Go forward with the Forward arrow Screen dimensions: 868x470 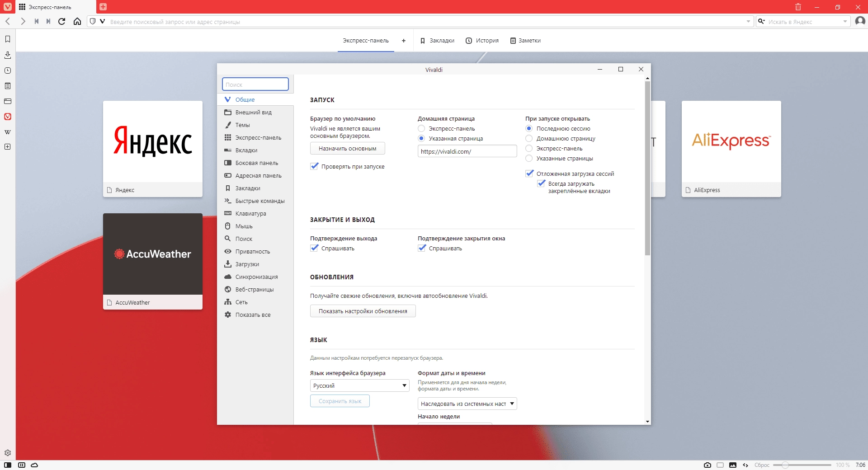coord(23,21)
